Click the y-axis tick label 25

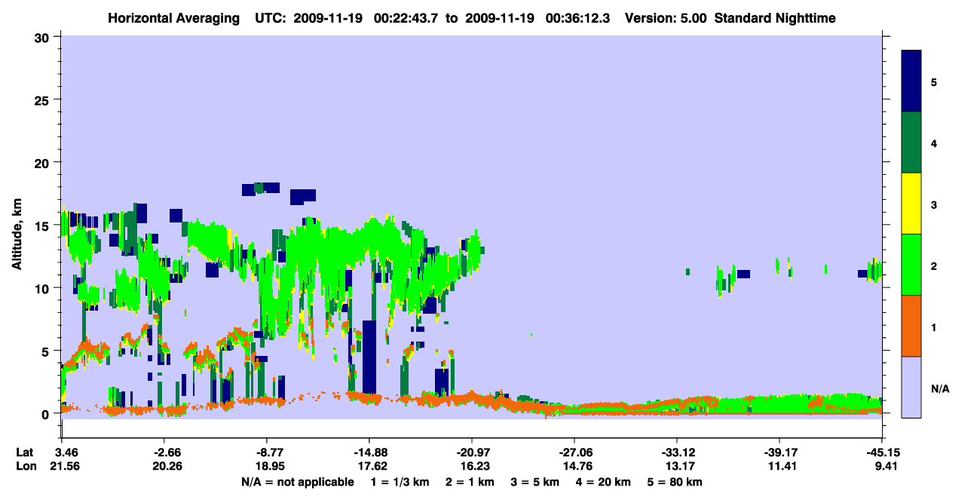(44, 100)
